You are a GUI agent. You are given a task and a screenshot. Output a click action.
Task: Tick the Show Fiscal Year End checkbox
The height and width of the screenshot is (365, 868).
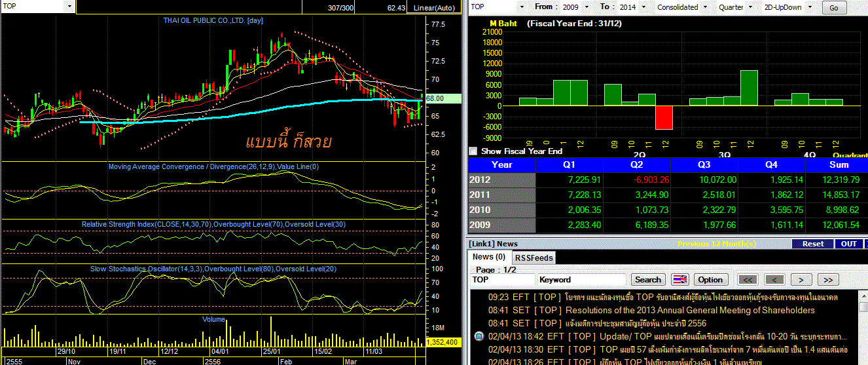coord(474,151)
